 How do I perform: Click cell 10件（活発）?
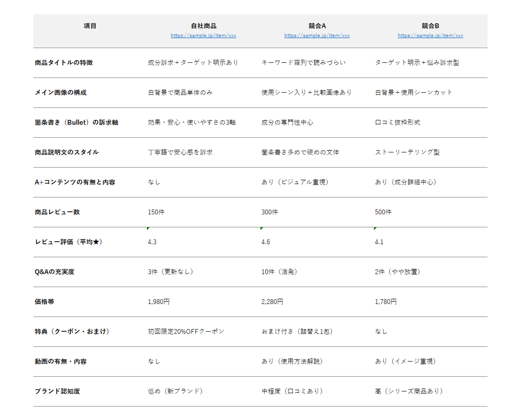[x=280, y=272]
